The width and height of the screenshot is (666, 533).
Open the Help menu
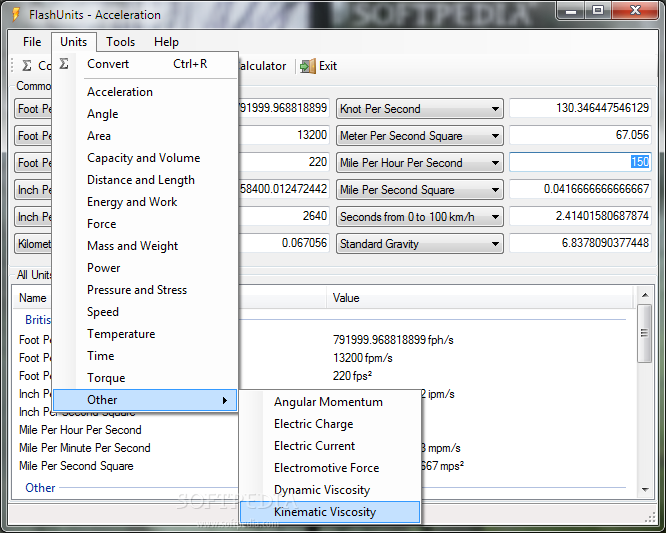[166, 42]
